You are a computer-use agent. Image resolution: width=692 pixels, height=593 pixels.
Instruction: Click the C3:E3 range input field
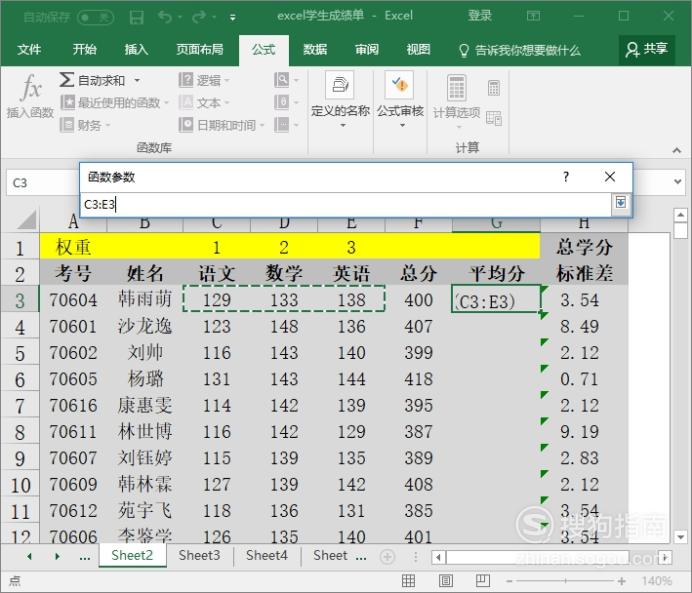point(346,204)
